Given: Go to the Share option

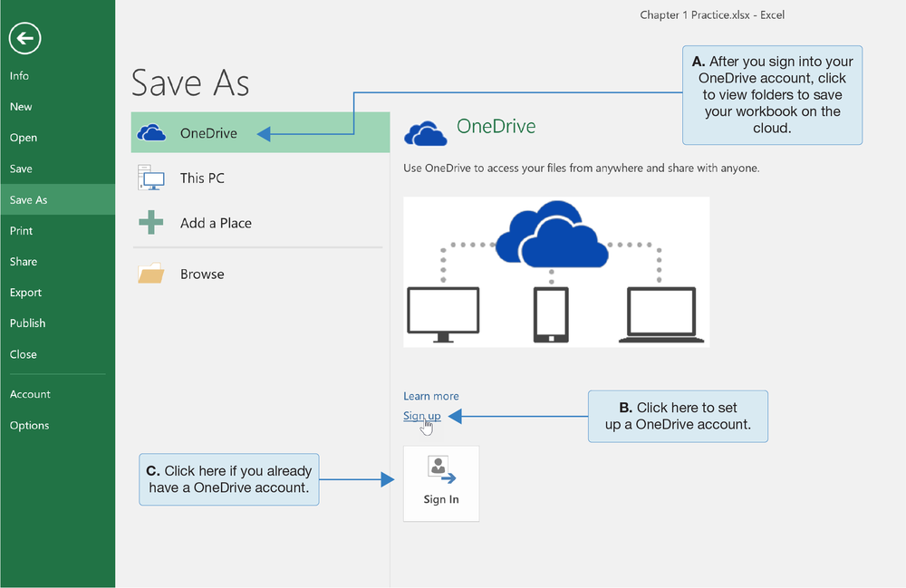Looking at the screenshot, I should click(24, 262).
